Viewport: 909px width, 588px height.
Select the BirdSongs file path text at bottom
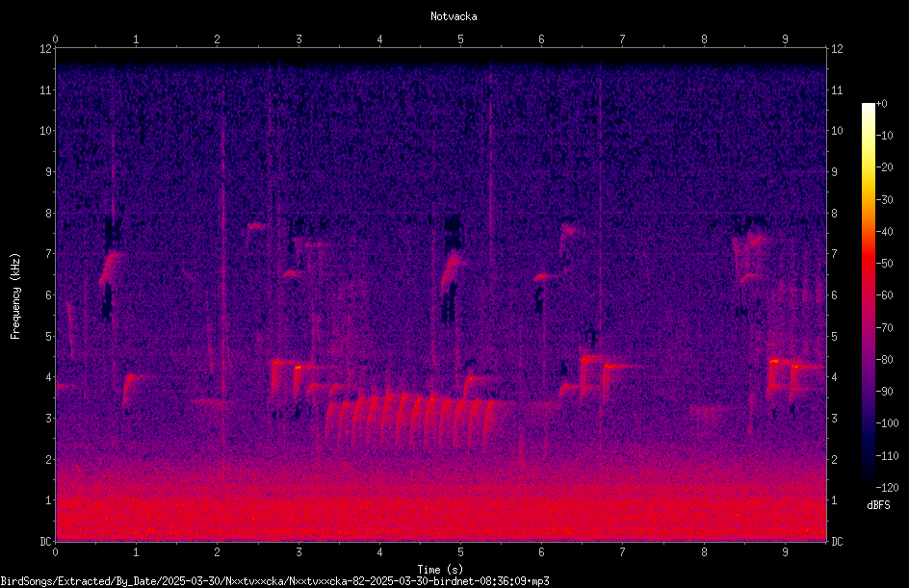[274, 581]
